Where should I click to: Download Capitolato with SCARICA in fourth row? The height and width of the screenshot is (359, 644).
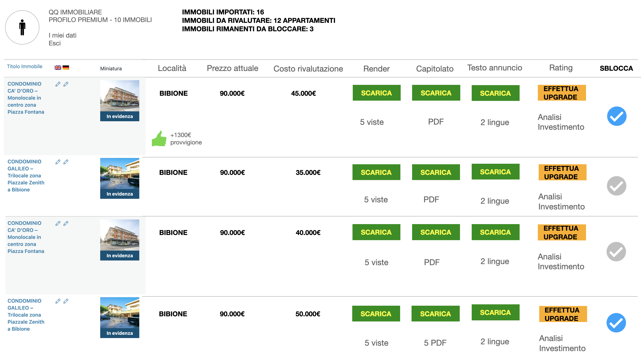click(436, 314)
